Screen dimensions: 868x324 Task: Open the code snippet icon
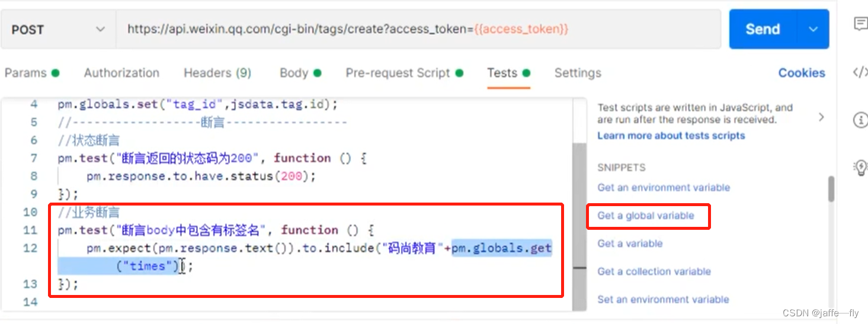pos(860,72)
